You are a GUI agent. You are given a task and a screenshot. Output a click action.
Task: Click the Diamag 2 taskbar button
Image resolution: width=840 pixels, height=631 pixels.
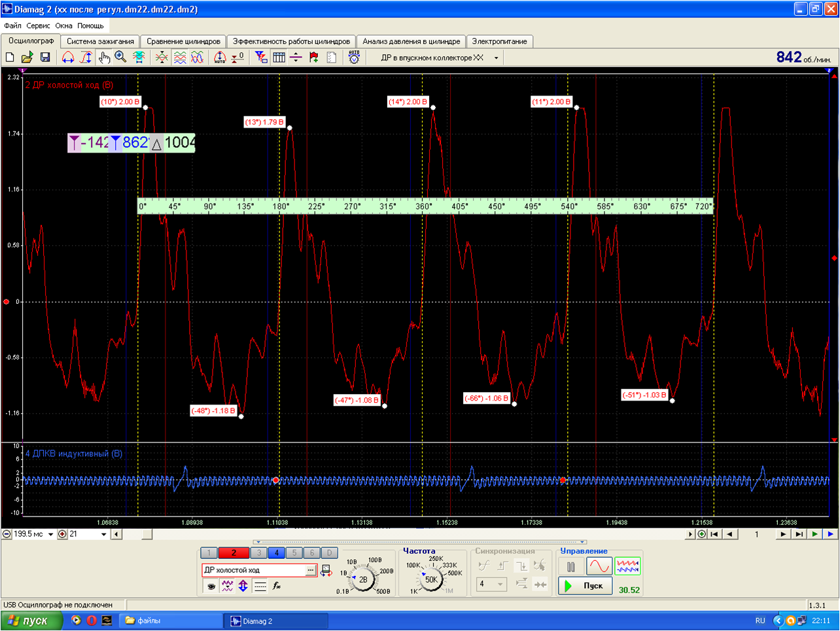pyautogui.click(x=275, y=621)
